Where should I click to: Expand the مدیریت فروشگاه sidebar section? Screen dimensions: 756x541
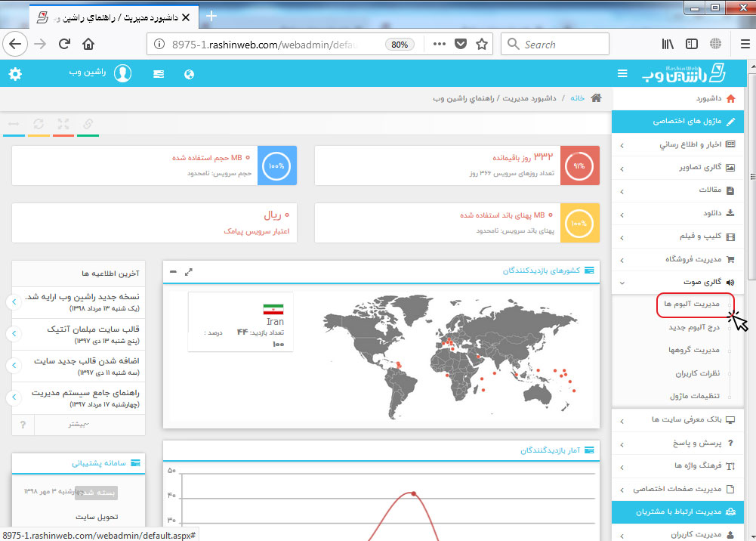coord(678,259)
